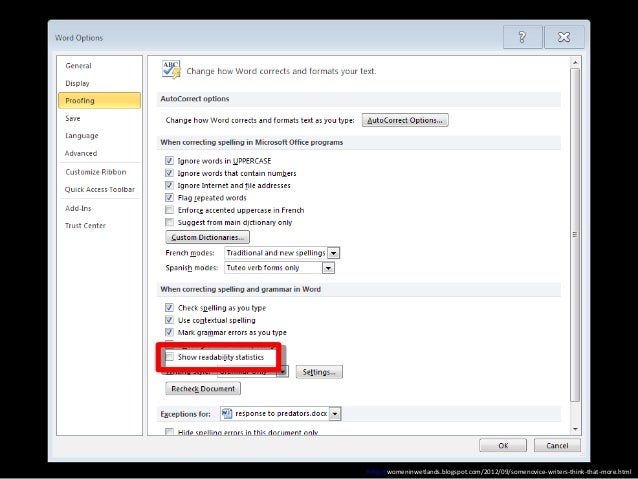638x479 pixels.
Task: Click 'When correcting spelling and grammar in Word' heading
Action: click(x=240, y=289)
